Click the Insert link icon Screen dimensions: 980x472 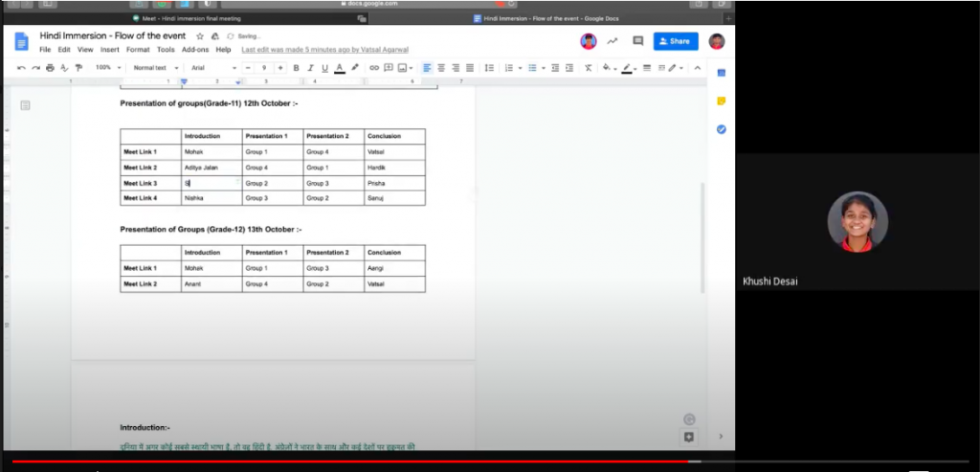point(374,68)
